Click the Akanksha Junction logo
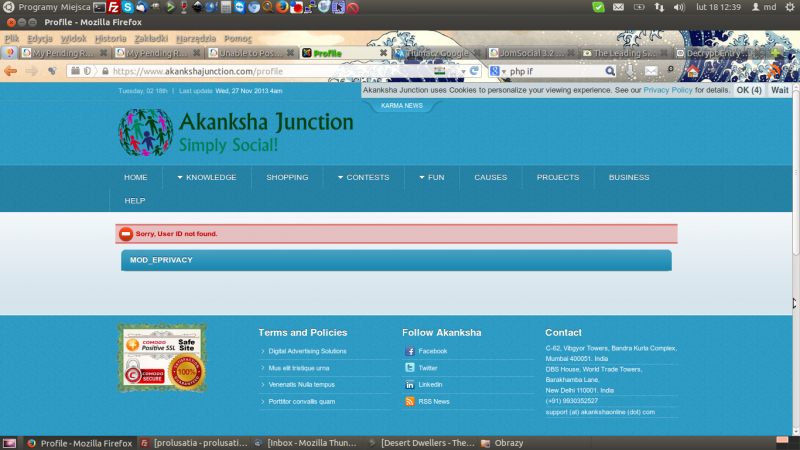800x450 pixels. (x=236, y=132)
